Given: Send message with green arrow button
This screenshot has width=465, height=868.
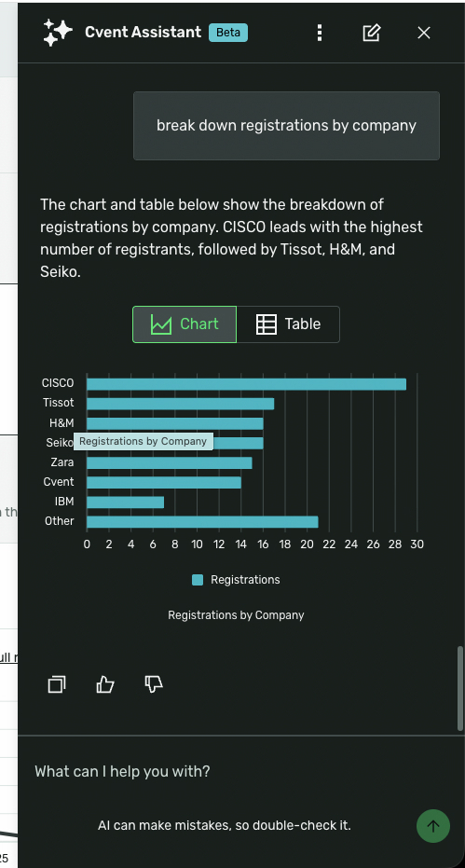Looking at the screenshot, I should [x=433, y=826].
